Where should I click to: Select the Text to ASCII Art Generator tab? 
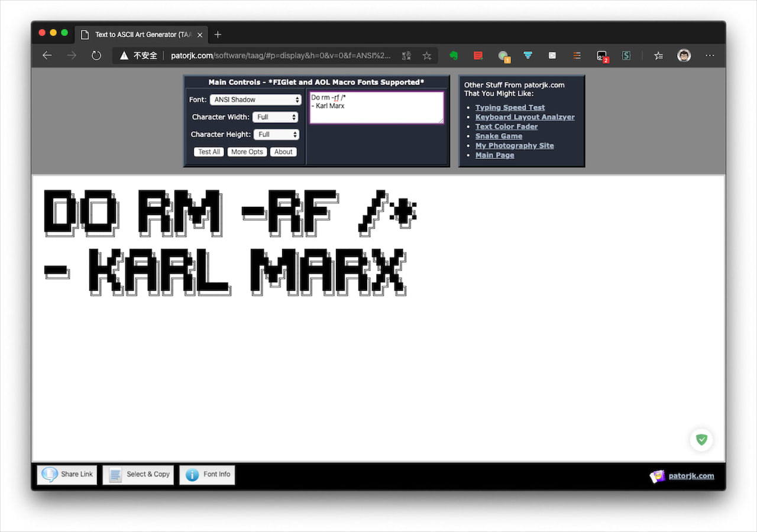click(x=142, y=35)
